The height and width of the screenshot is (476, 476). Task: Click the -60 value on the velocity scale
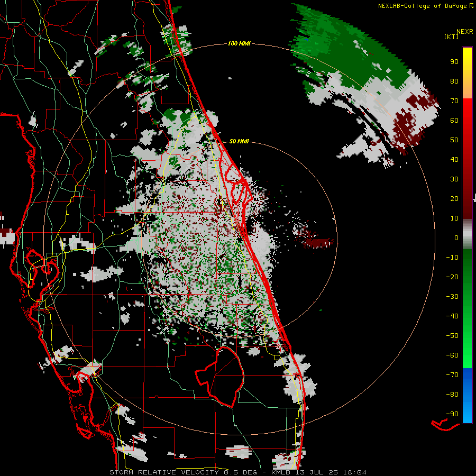(x=452, y=355)
